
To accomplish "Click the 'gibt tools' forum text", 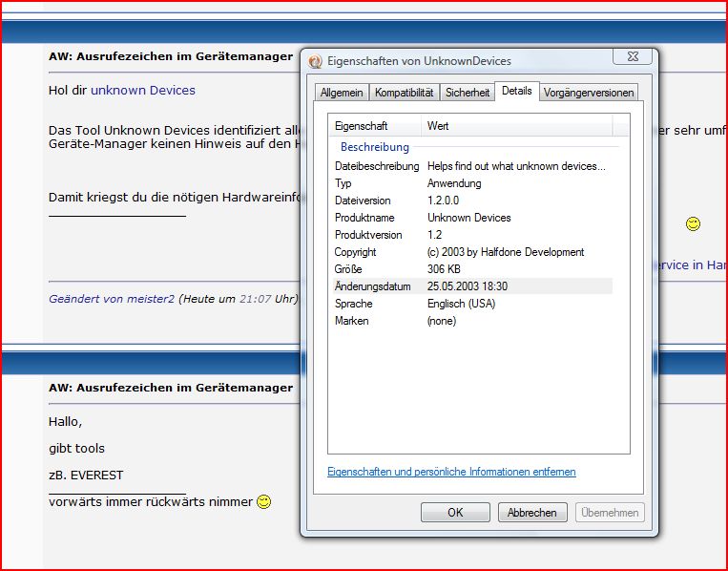I will pos(76,449).
